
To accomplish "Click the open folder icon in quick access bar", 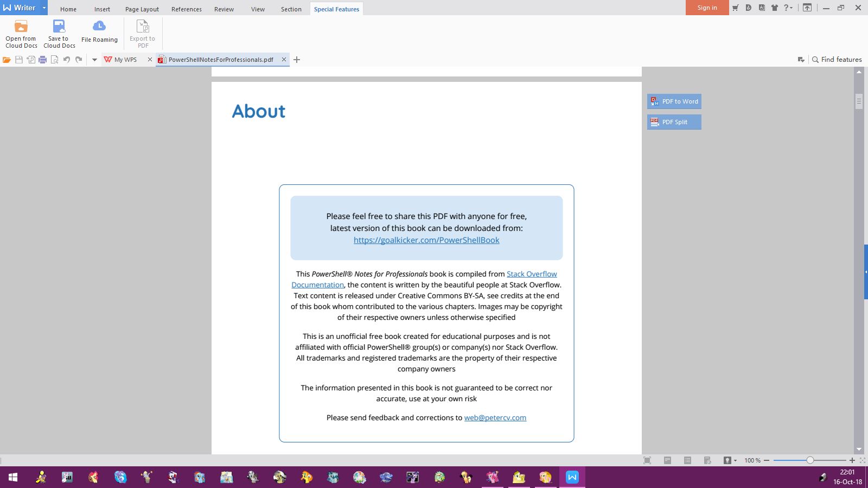I will coord(7,60).
